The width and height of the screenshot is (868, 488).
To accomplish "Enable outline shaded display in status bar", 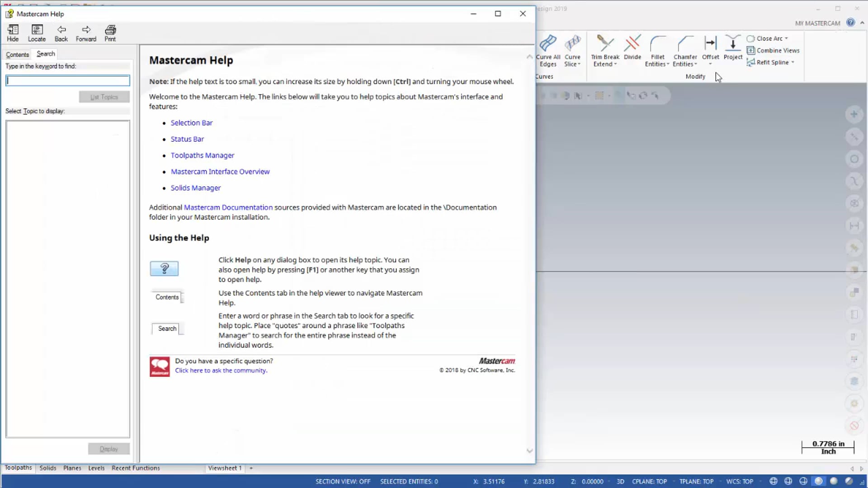I will tap(819, 481).
